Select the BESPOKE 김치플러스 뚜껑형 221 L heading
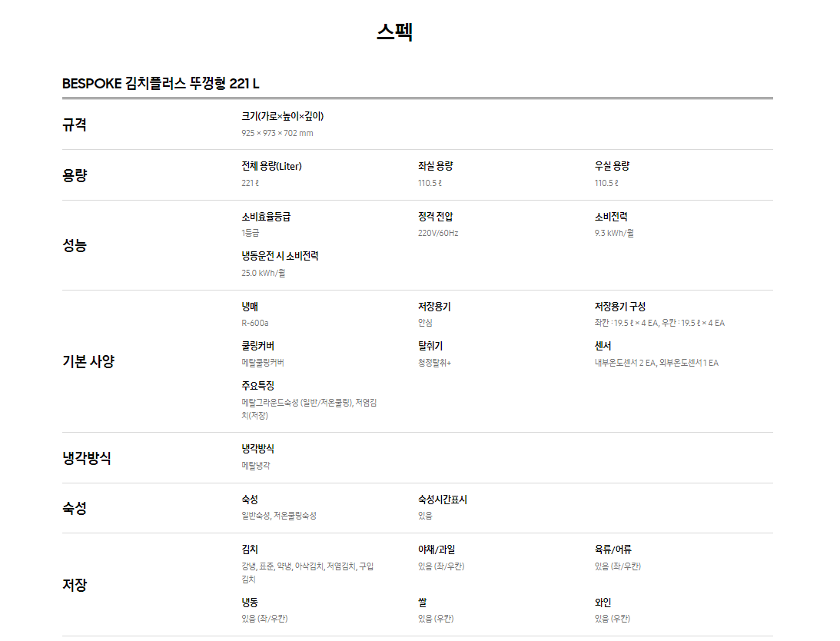This screenshot has width=840, height=641. (x=161, y=84)
